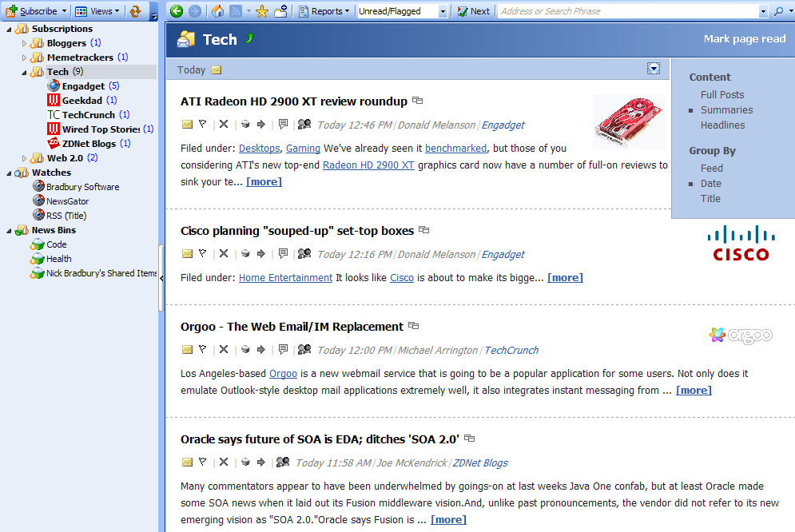This screenshot has width=795, height=532.
Task: Click the comment bubble icon on the Orgoo article
Action: click(283, 349)
